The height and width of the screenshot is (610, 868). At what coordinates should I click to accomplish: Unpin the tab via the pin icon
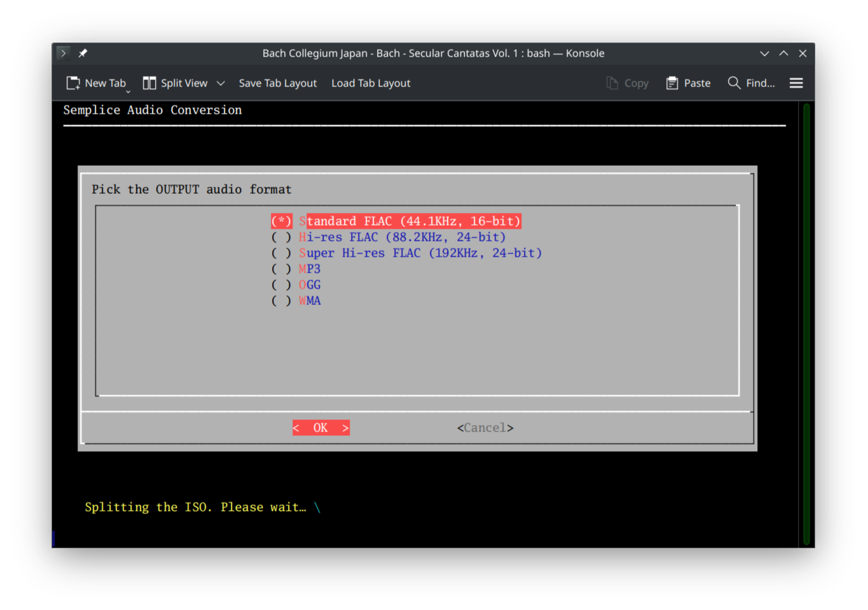[x=83, y=53]
